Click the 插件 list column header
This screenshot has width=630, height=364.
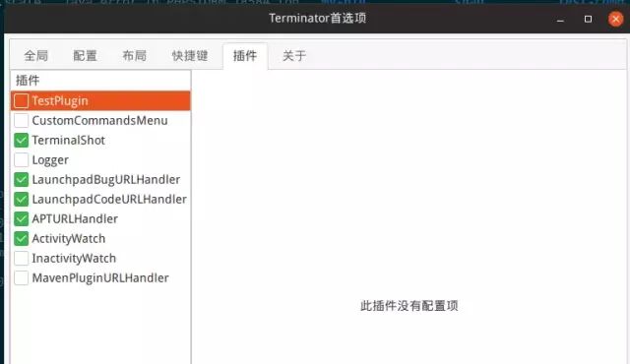(x=100, y=81)
